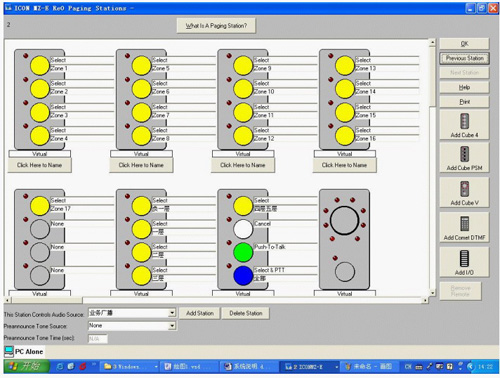
Task: Click the Add Cube PSM icon button
Action: (464, 158)
